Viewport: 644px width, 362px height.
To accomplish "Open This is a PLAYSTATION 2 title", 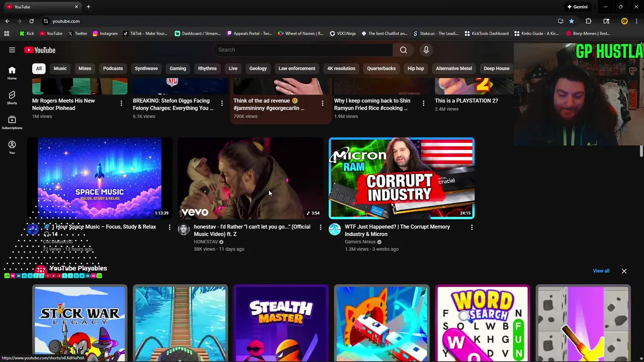I will [x=466, y=101].
